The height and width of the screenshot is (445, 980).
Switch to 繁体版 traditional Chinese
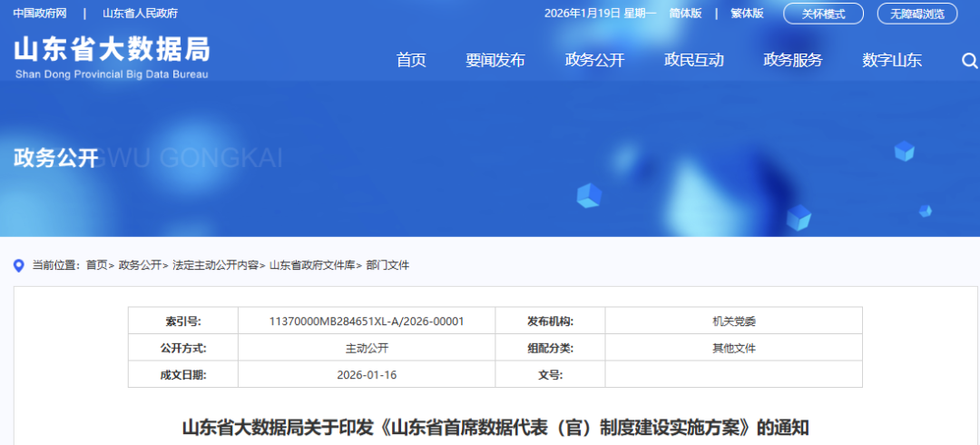tap(747, 14)
